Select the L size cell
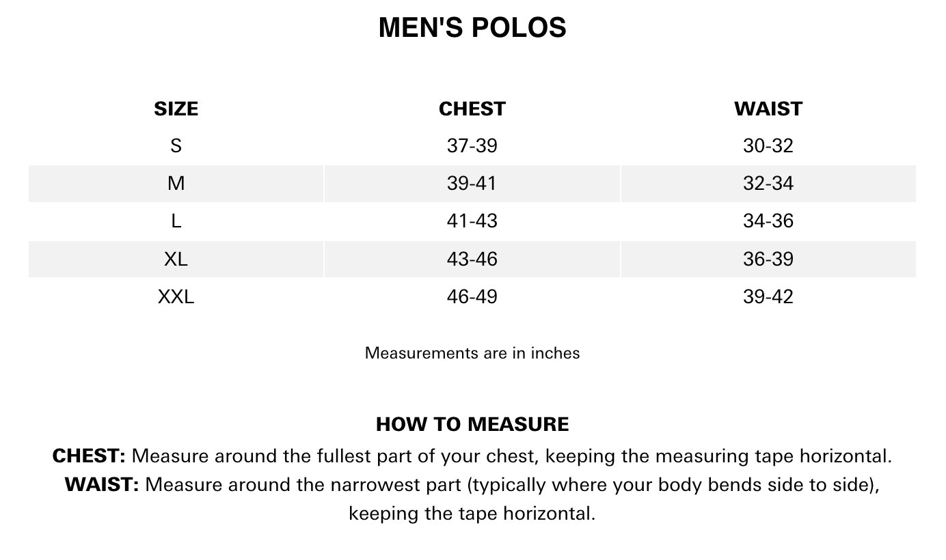Image resolution: width=946 pixels, height=560 pixels. 176,221
